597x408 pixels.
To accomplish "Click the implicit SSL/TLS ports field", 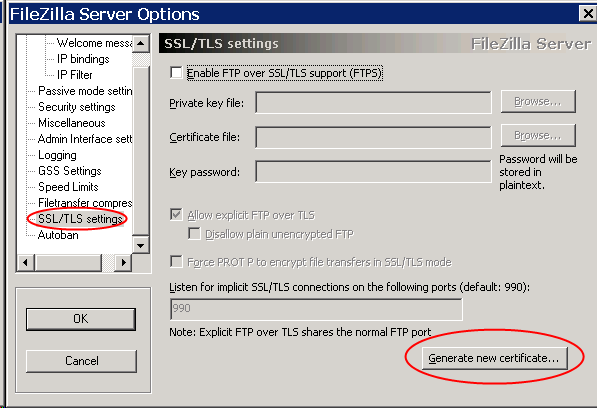I will (316, 309).
